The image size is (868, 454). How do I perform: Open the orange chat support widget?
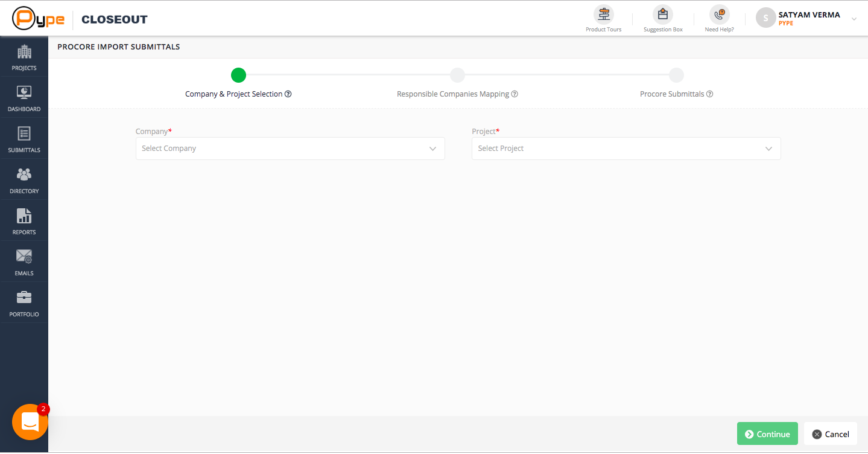coord(30,422)
